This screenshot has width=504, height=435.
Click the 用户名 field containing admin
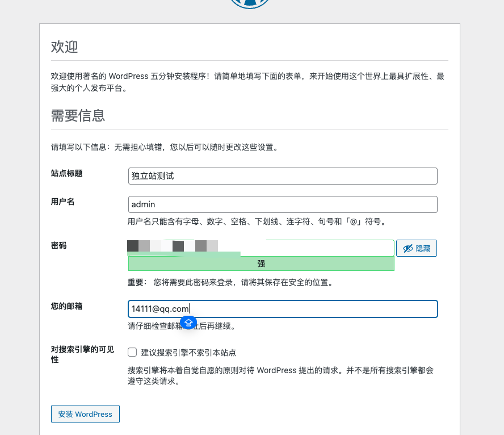(283, 204)
